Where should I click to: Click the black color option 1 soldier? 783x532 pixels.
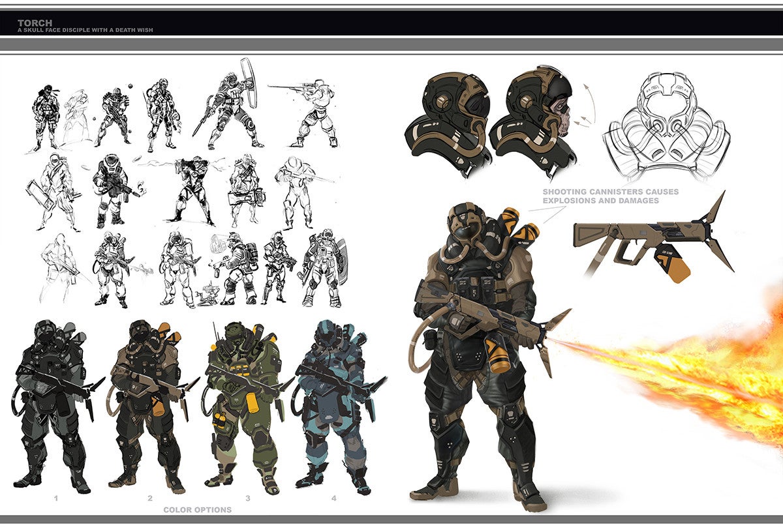(54, 404)
